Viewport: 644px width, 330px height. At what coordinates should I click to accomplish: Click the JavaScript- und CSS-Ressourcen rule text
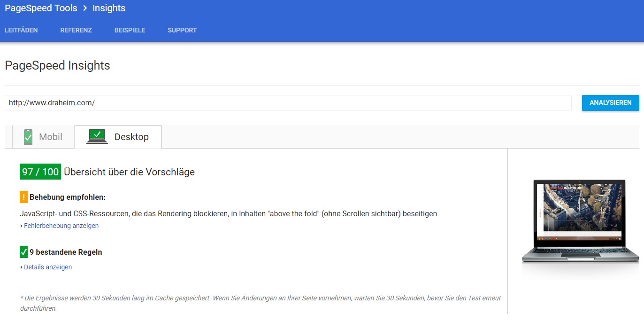(229, 213)
